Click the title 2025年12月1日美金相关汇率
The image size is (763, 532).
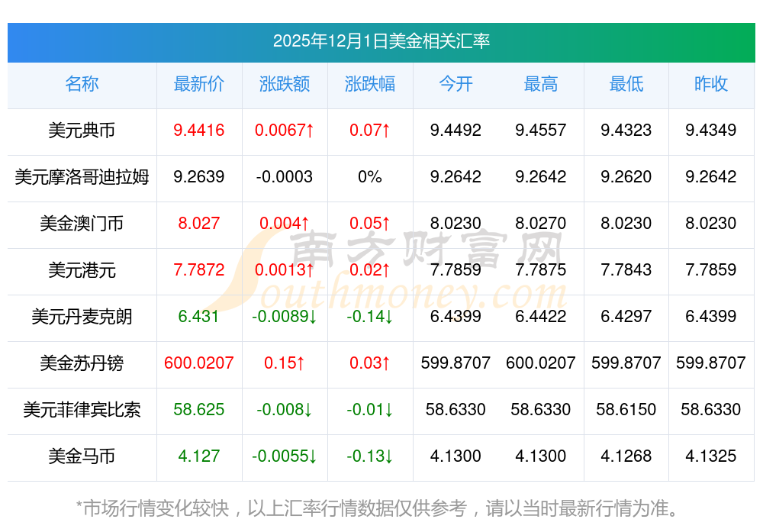point(381,41)
